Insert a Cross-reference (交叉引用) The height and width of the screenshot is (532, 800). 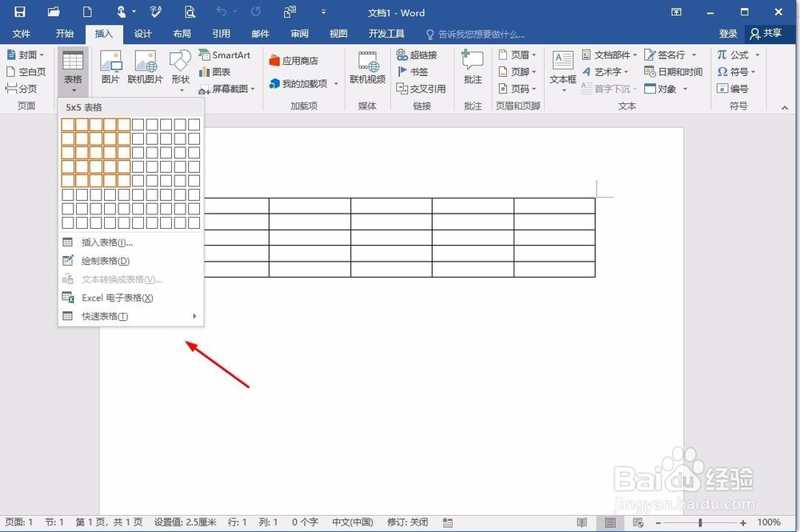(x=422, y=88)
